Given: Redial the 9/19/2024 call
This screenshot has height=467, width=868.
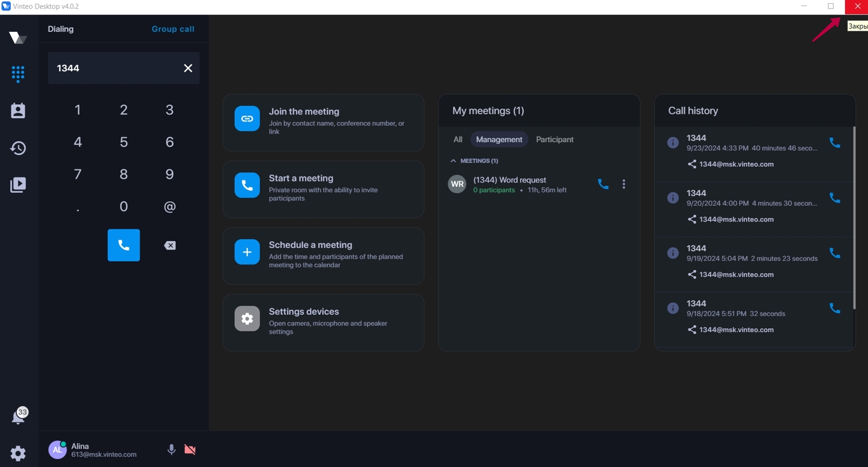Looking at the screenshot, I should (x=835, y=253).
